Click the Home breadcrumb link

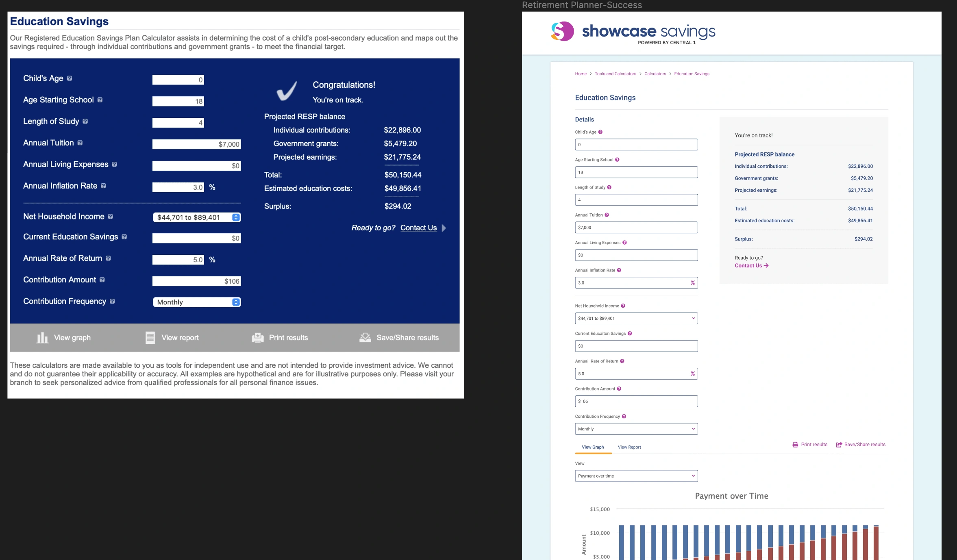click(581, 74)
